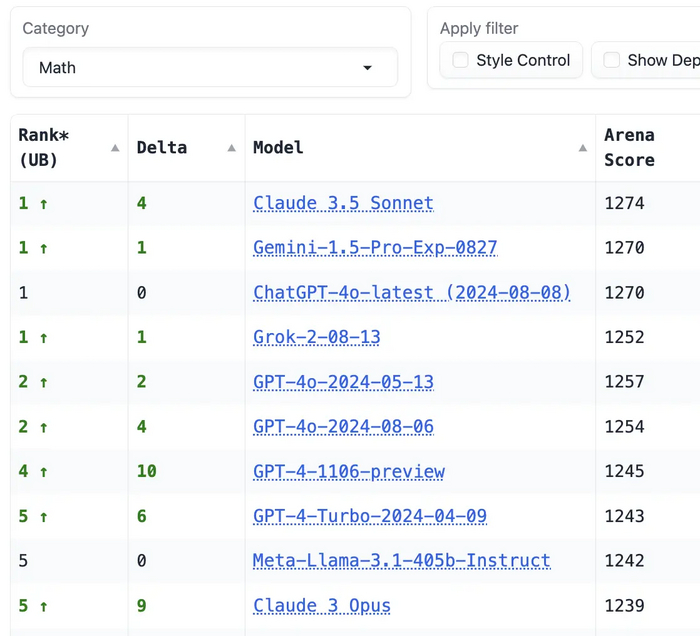Open the Gemini-1.5-Pro-Exp-0827 link
The width and height of the screenshot is (700, 636).
(375, 247)
